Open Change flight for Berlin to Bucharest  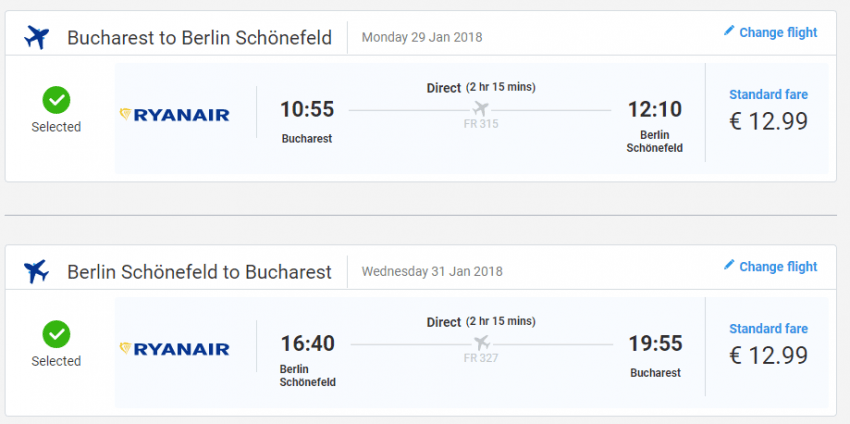(x=777, y=267)
